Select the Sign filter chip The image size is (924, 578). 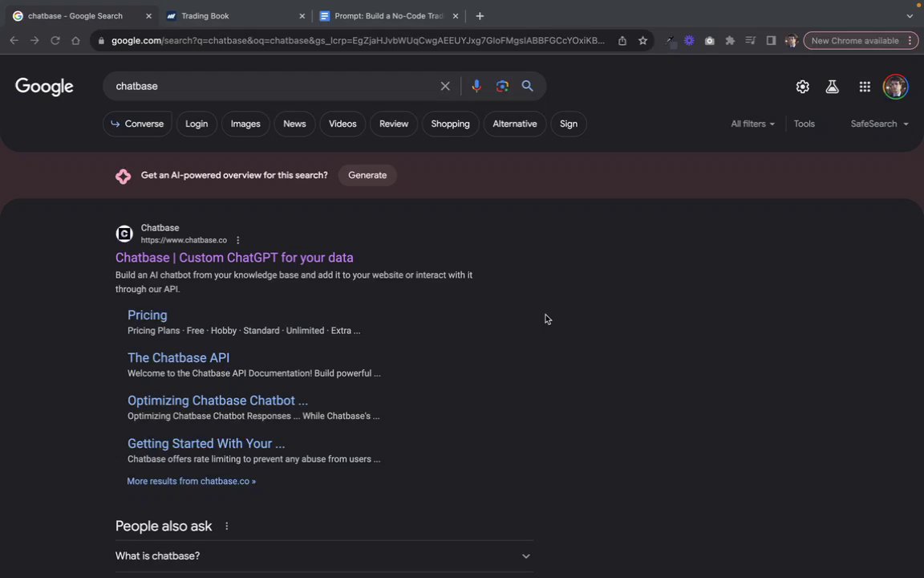tap(568, 124)
